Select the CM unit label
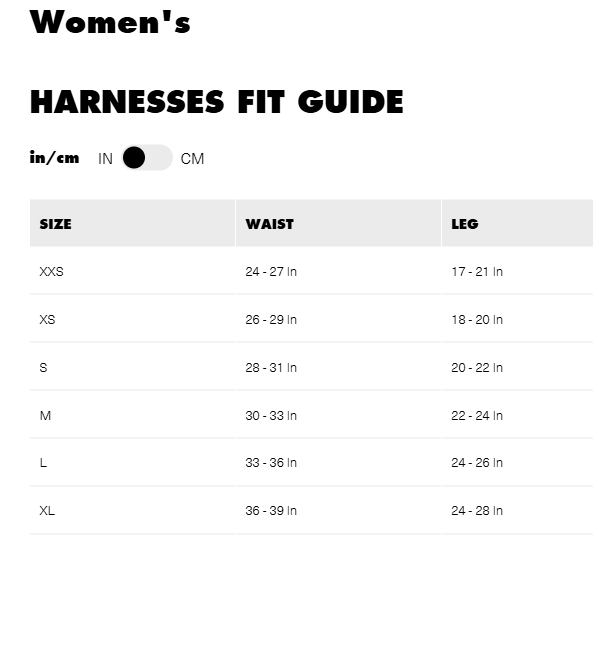This screenshot has height=670, width=593. (192, 159)
